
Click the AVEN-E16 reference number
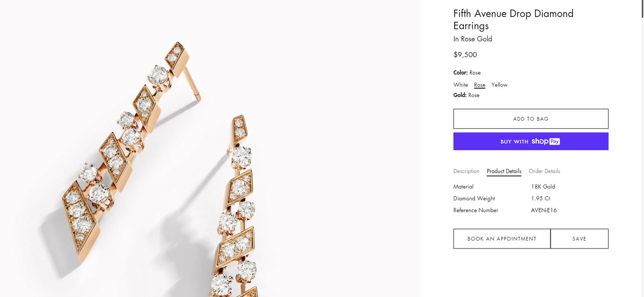pos(544,210)
